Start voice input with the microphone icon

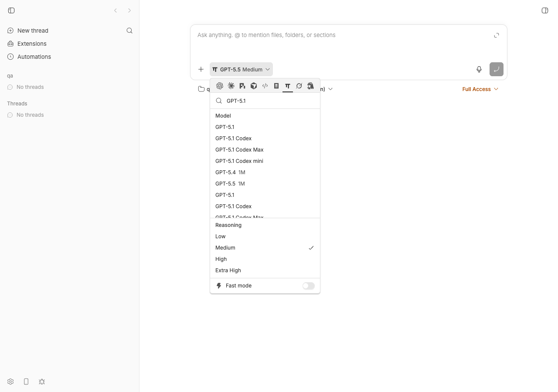click(479, 69)
